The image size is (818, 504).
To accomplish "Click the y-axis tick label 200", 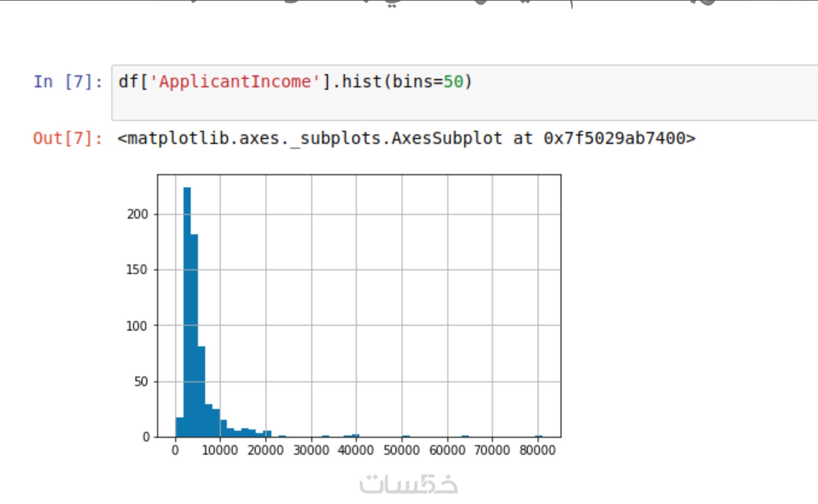I will (137, 215).
